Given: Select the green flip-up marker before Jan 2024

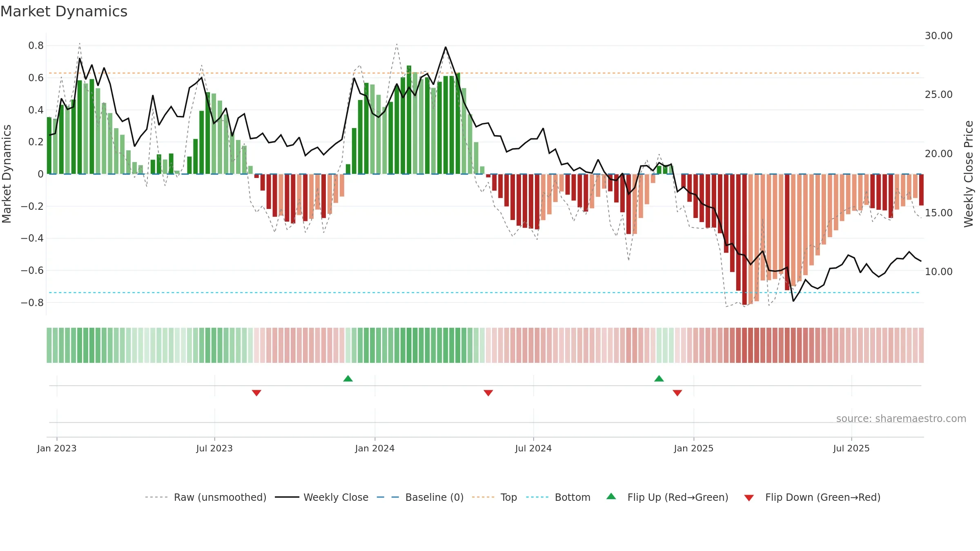Looking at the screenshot, I should click(x=348, y=378).
